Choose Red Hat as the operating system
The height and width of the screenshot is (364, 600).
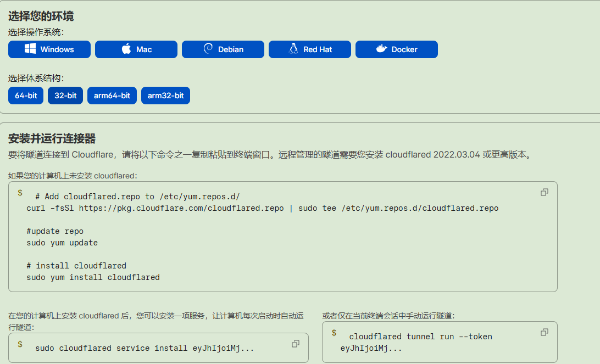coord(310,49)
